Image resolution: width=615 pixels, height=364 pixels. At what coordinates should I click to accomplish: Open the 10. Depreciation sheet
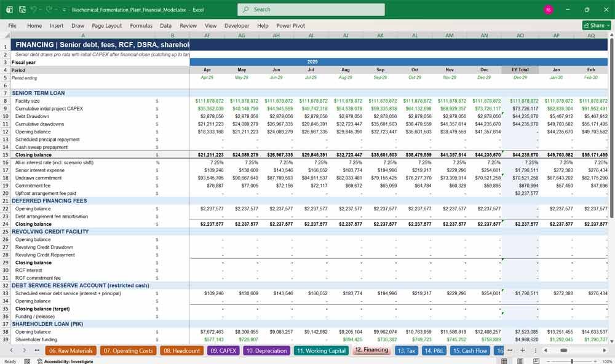(x=267, y=350)
